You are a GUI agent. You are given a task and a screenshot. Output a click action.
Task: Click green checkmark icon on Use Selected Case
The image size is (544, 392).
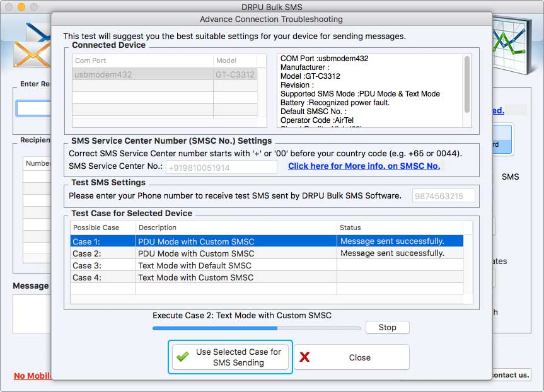click(183, 357)
